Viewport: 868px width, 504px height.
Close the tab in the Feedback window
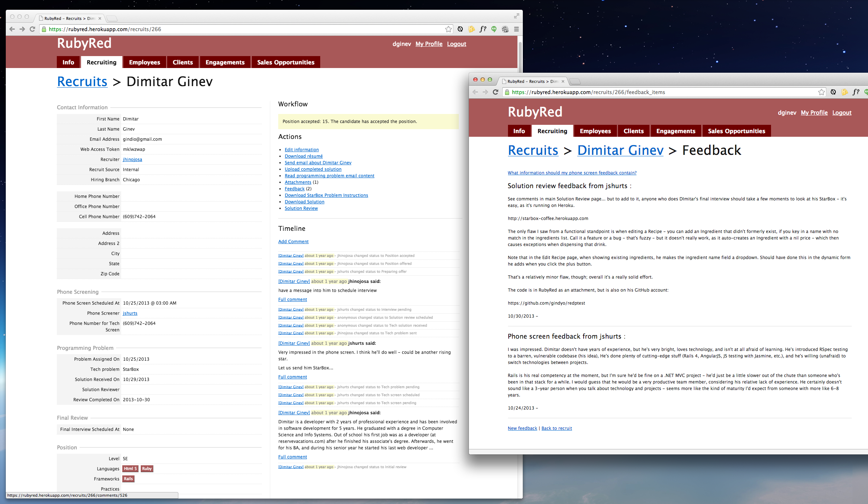[563, 81]
